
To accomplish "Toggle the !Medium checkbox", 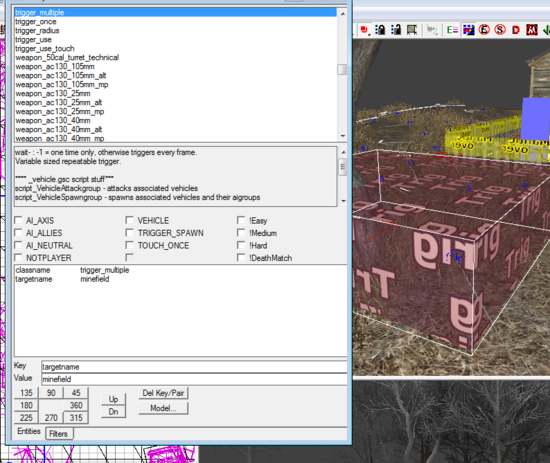I will coord(241,233).
